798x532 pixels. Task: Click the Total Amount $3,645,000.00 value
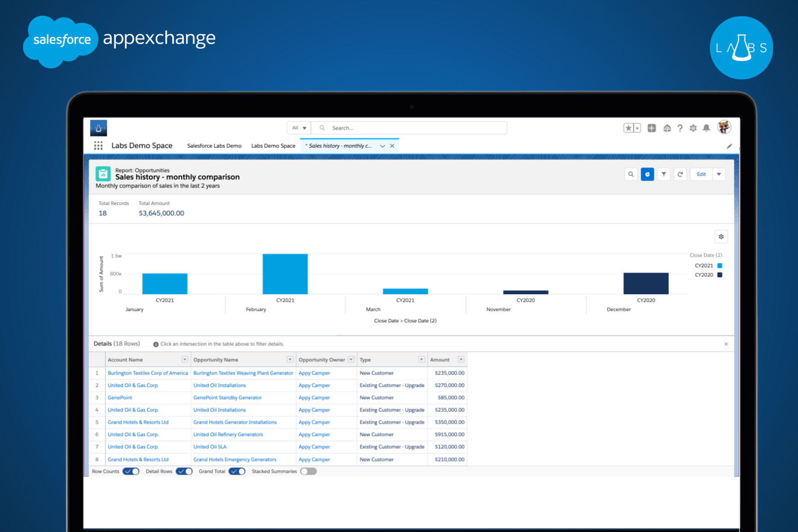click(x=162, y=213)
